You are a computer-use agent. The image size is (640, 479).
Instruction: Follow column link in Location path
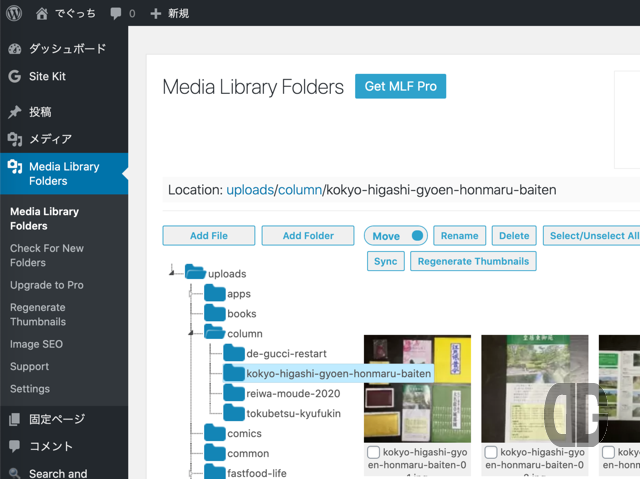[x=300, y=190]
